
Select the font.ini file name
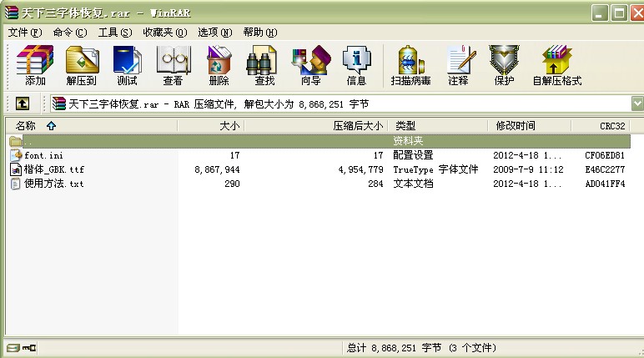(43, 155)
